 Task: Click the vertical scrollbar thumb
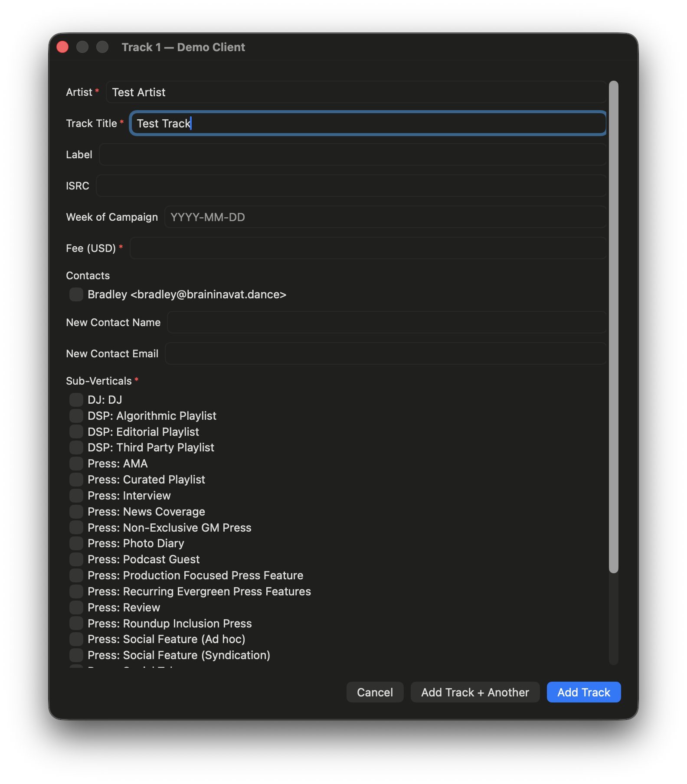613,327
